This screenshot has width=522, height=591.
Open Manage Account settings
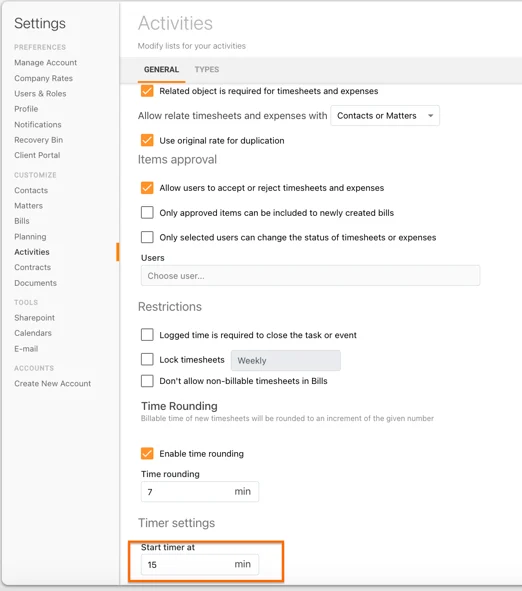46,63
